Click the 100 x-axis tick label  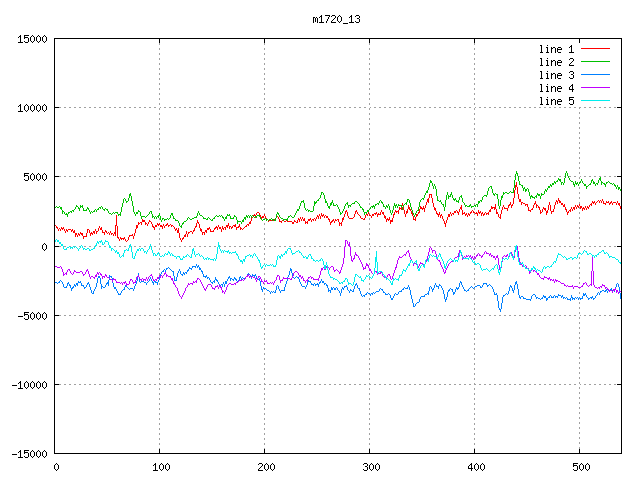[160, 467]
